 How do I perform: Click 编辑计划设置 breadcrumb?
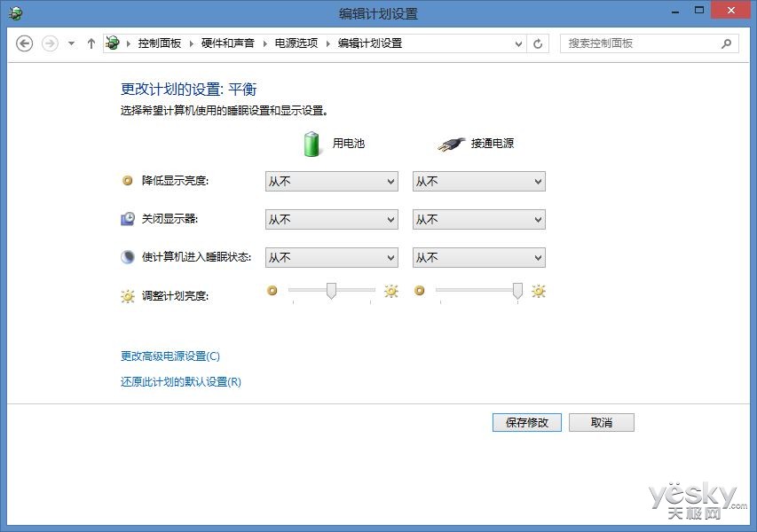[370, 43]
